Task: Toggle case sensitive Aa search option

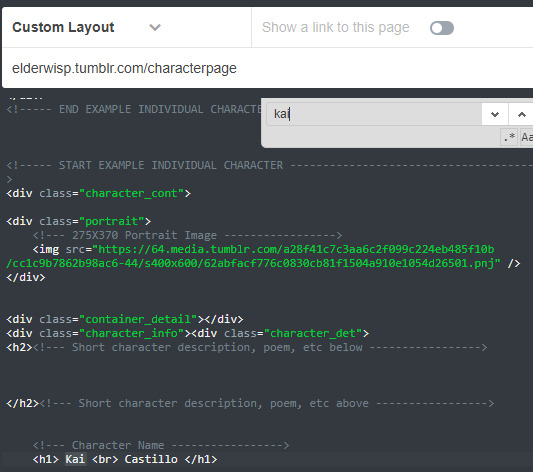Action: click(x=527, y=137)
